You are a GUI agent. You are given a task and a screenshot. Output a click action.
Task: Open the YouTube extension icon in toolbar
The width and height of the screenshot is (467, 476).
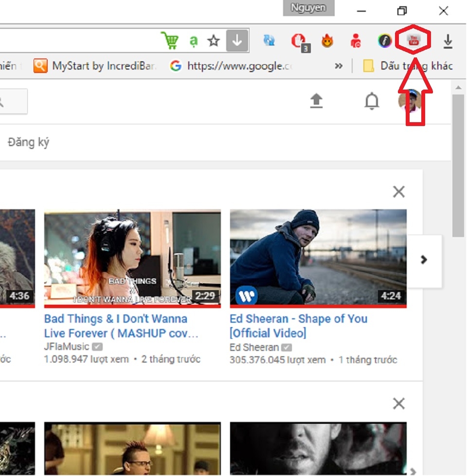[x=413, y=40]
